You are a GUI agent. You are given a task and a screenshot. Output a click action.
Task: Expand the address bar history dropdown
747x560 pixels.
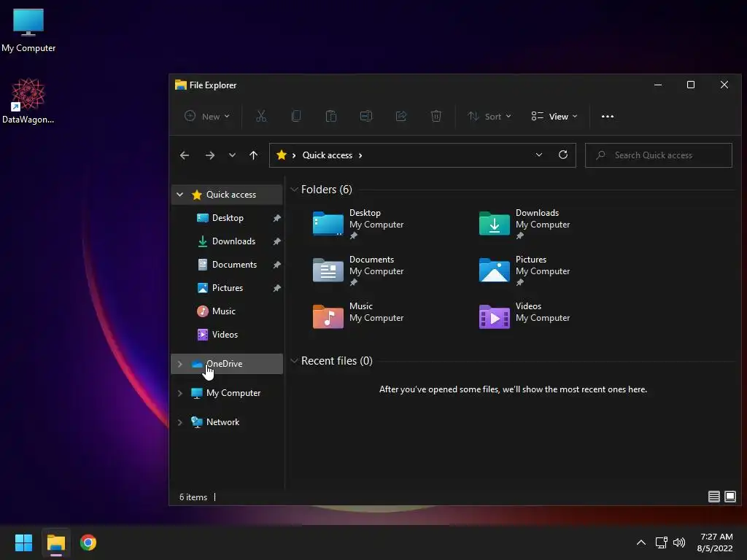coord(539,155)
